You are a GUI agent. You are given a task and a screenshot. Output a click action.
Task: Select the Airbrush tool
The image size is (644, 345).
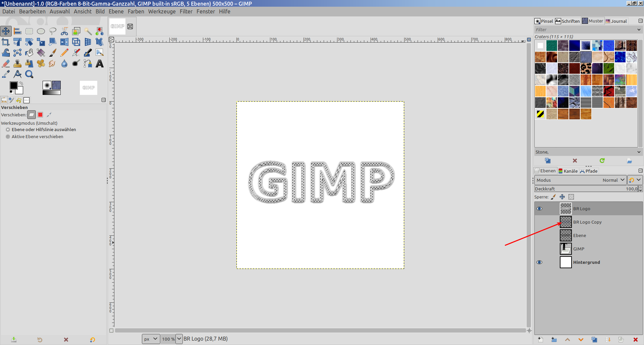coord(76,53)
